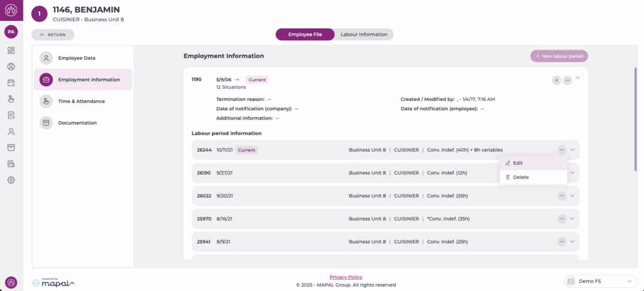Collapse the 1190 employment period
The width and height of the screenshot is (644, 291).
(x=578, y=79)
